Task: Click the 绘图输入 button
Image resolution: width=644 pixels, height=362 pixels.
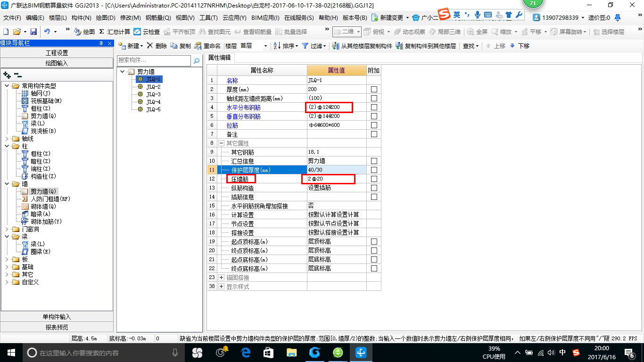Action: coord(57,63)
